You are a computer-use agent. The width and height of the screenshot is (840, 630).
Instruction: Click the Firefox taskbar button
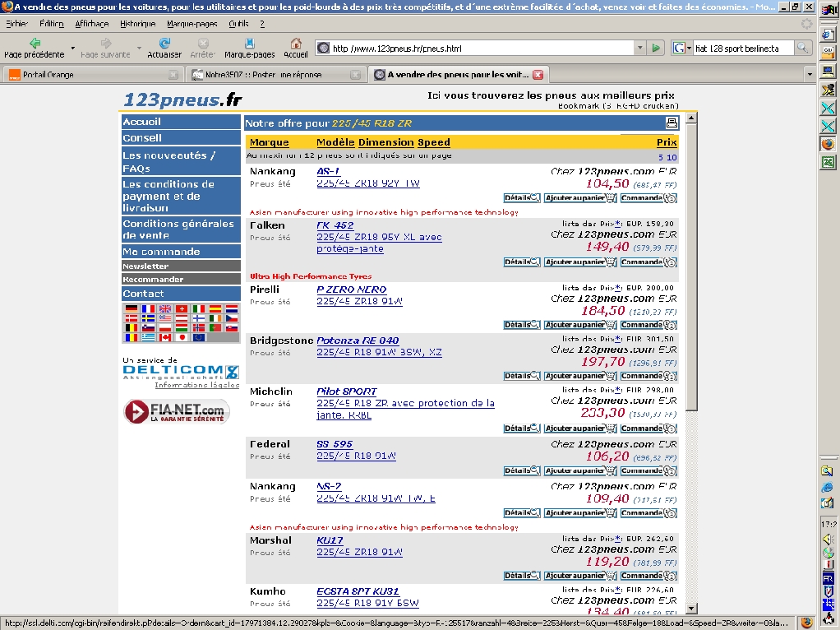click(828, 144)
